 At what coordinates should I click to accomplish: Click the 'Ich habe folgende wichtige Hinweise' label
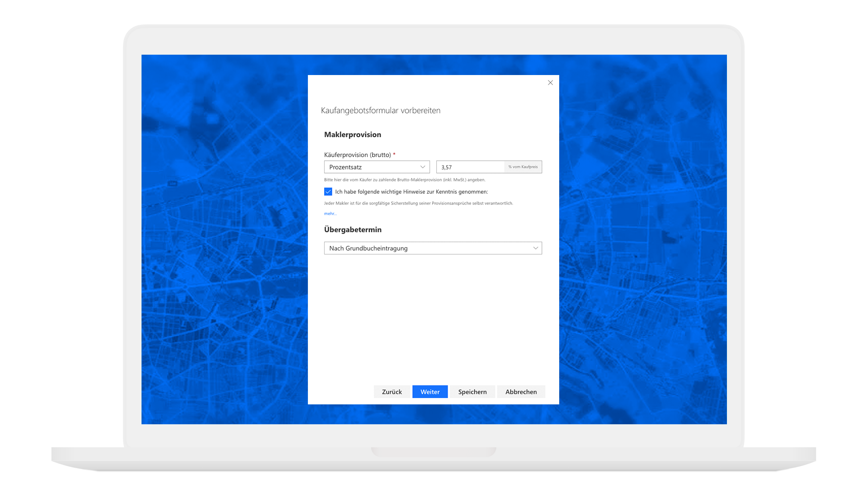coord(411,192)
